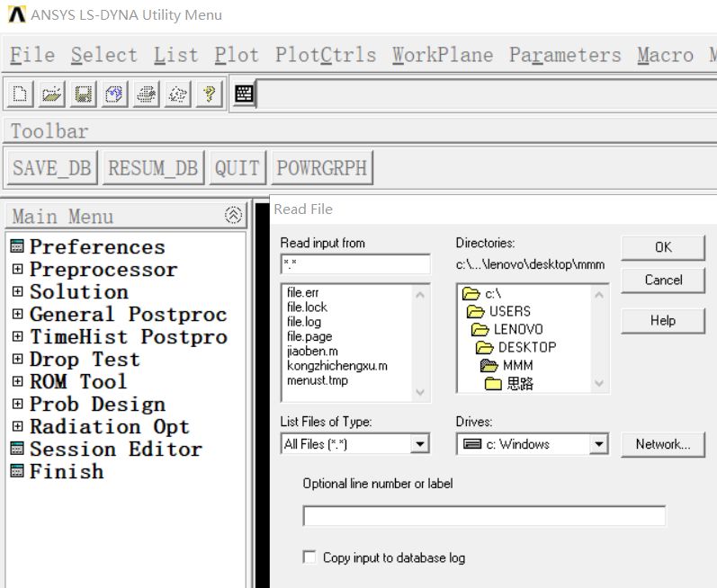The width and height of the screenshot is (717, 588).
Task: Enable Copy input to database log
Action: pos(309,557)
